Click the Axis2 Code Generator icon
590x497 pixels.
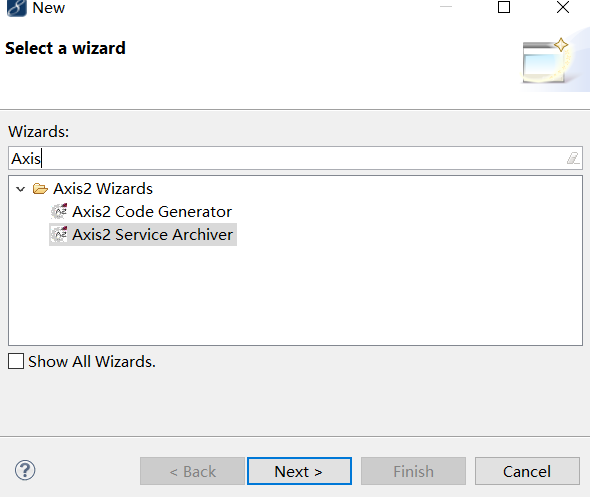click(59, 211)
